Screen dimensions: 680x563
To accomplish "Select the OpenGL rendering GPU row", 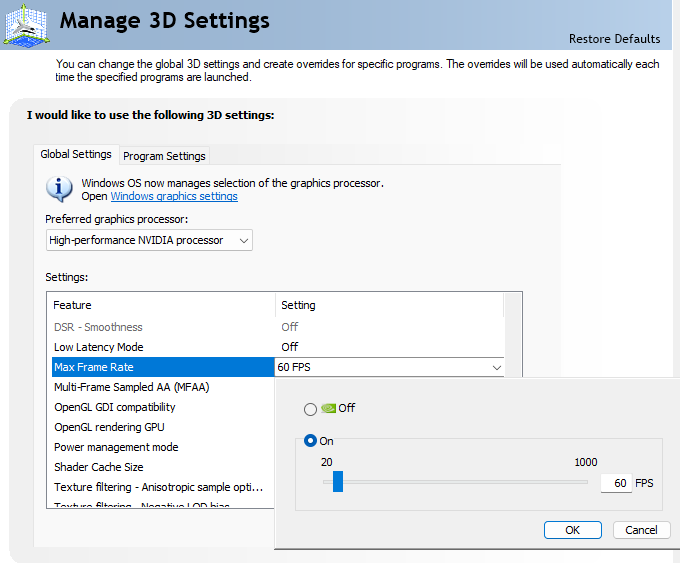I will (112, 427).
